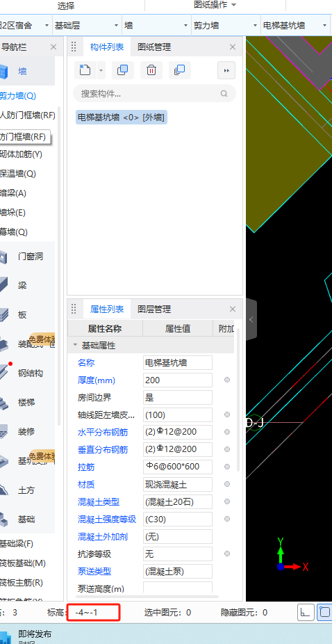Close the 属性列表 panel
The height and width of the screenshot is (644, 332).
point(233,309)
